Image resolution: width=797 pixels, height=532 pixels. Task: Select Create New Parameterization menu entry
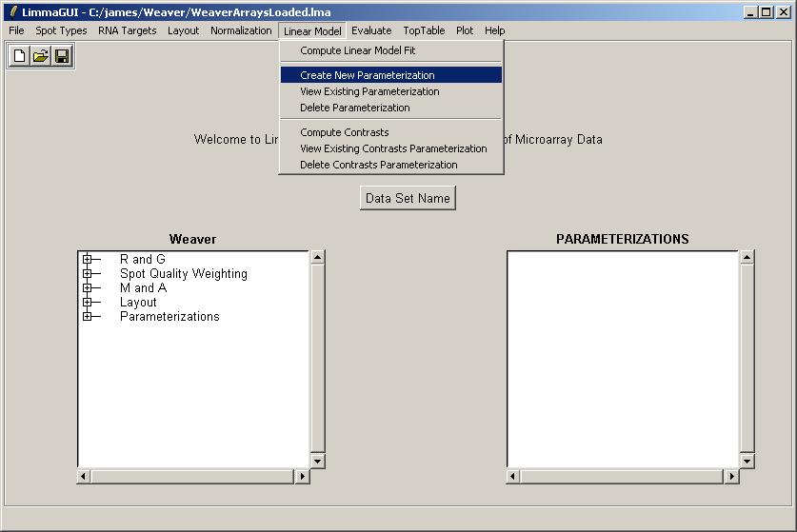click(x=367, y=75)
